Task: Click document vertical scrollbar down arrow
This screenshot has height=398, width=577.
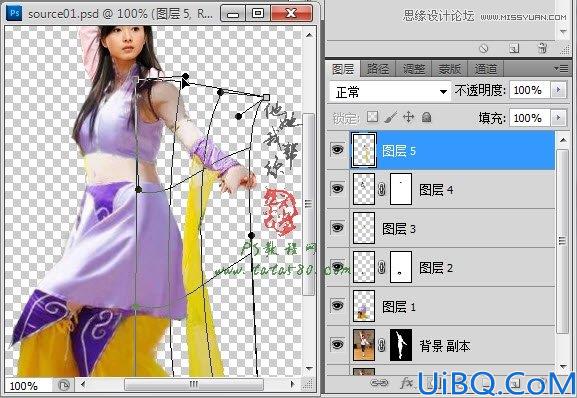Action: point(309,368)
